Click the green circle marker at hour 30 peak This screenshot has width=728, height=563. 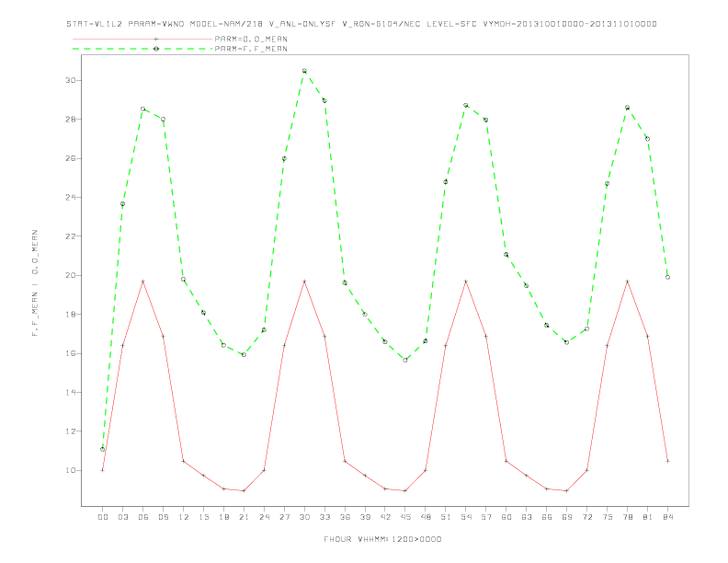click(304, 71)
